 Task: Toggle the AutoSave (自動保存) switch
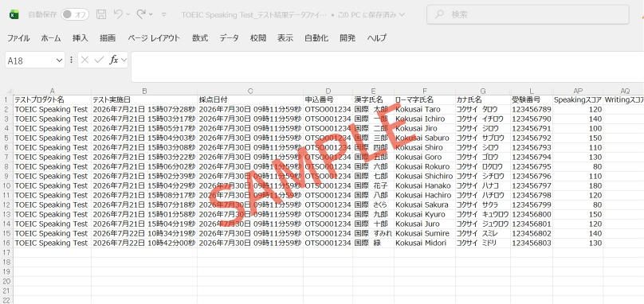tap(75, 15)
